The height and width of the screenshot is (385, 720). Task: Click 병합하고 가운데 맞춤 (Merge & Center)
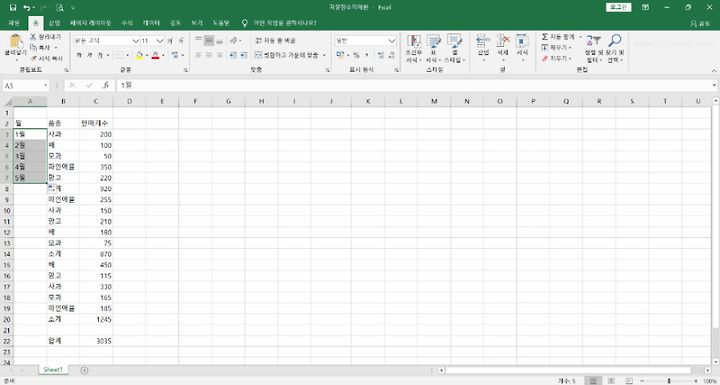coord(287,55)
